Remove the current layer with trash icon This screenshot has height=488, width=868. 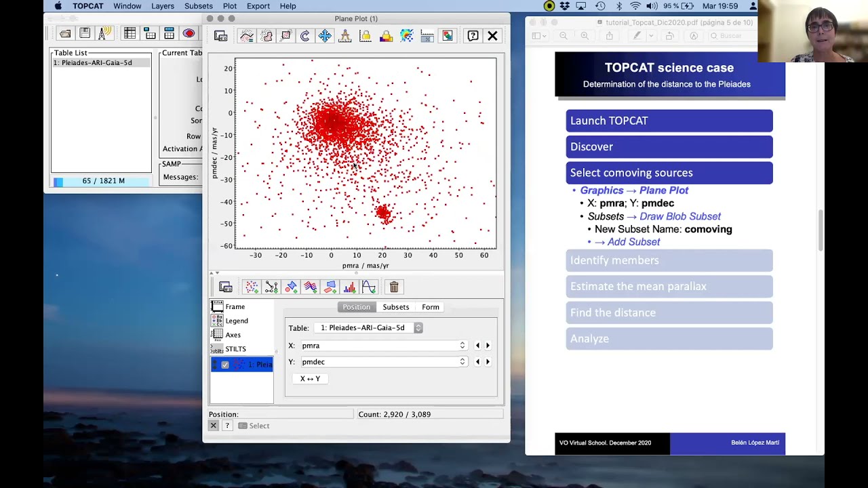click(x=394, y=287)
